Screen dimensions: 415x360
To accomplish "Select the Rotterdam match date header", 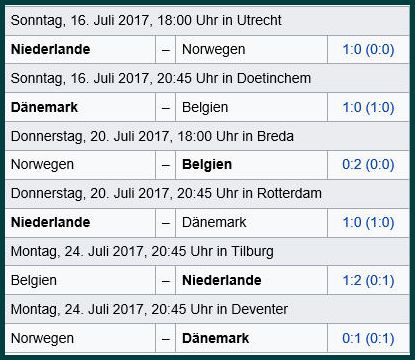I will pos(207,194).
